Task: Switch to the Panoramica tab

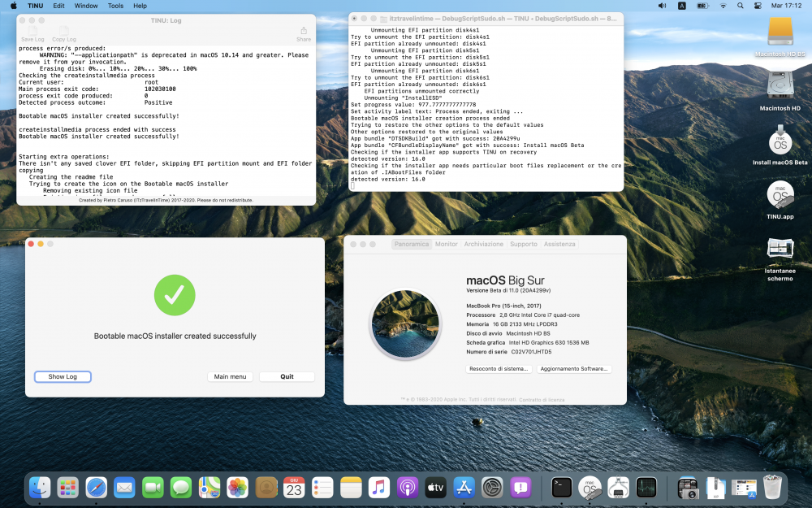Action: pyautogui.click(x=411, y=244)
